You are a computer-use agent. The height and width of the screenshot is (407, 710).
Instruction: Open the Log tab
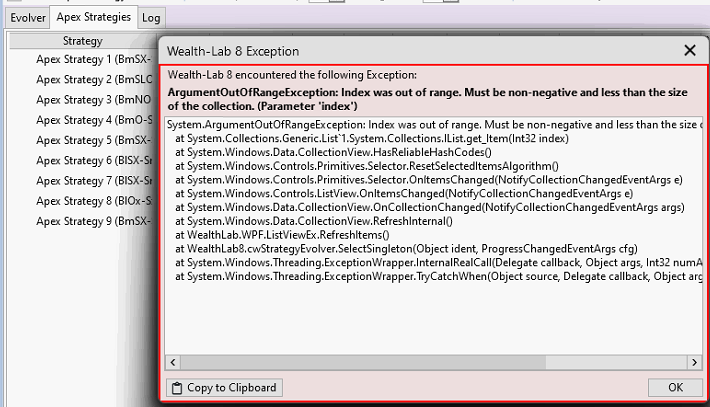[151, 18]
